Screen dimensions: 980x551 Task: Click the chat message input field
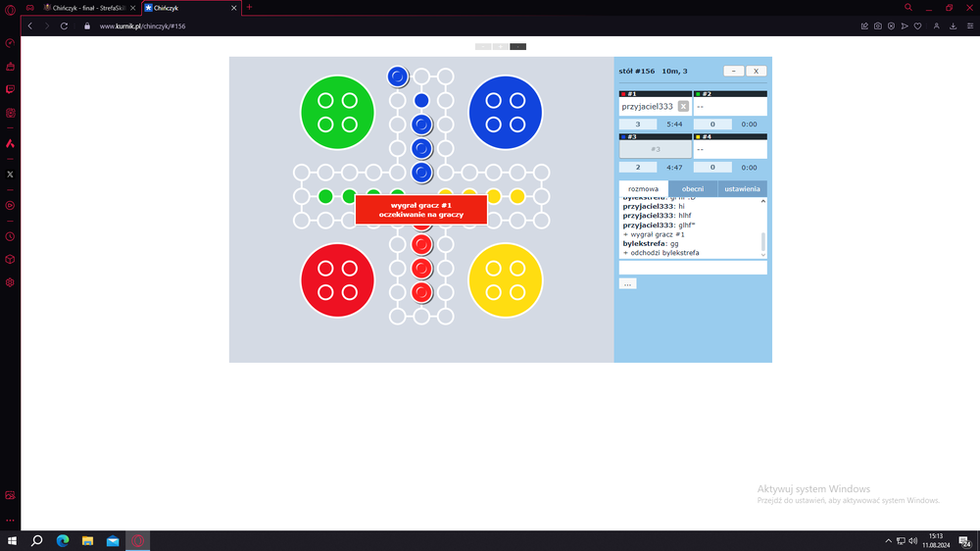point(693,268)
